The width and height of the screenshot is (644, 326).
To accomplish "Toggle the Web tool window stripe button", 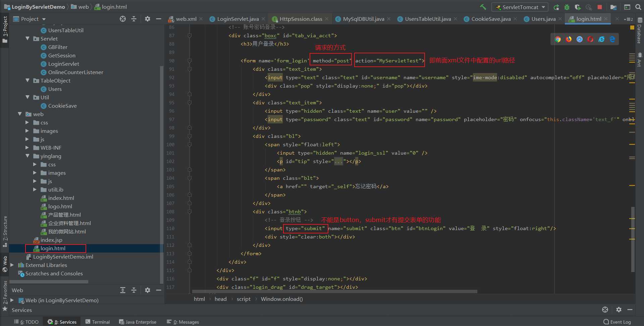I will click(x=5, y=264).
